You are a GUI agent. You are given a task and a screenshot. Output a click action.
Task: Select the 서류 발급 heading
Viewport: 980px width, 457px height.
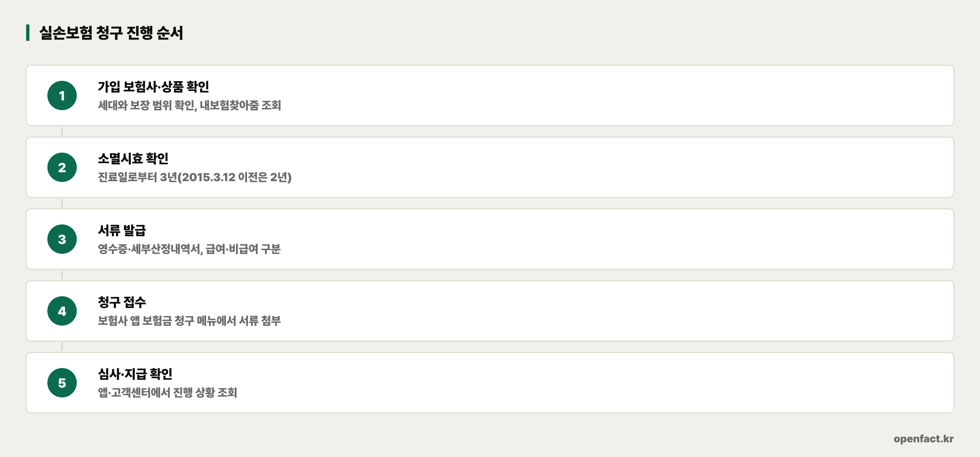[122, 230]
